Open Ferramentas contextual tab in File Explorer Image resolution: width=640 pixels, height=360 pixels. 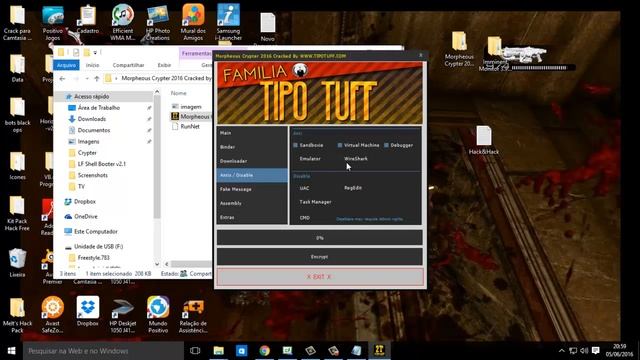196,53
